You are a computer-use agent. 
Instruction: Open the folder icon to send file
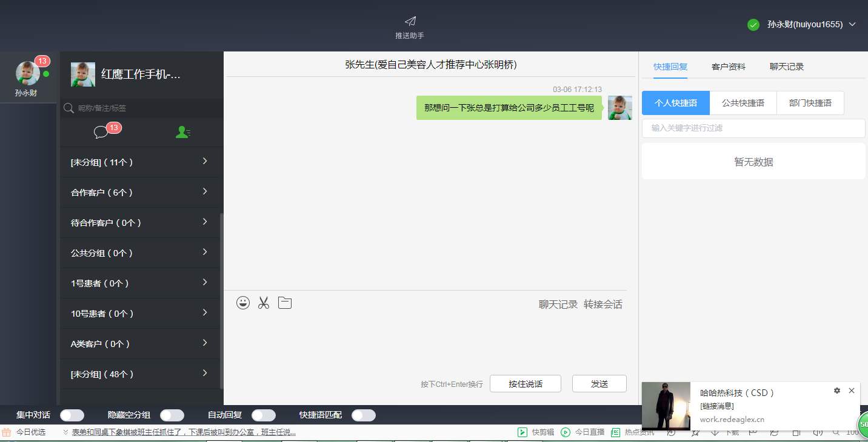click(285, 303)
